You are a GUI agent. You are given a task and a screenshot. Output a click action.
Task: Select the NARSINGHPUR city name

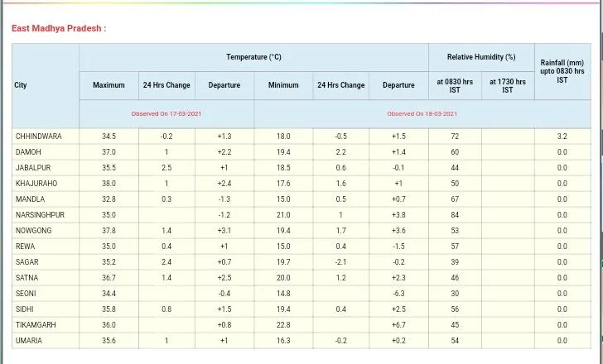[40, 215]
